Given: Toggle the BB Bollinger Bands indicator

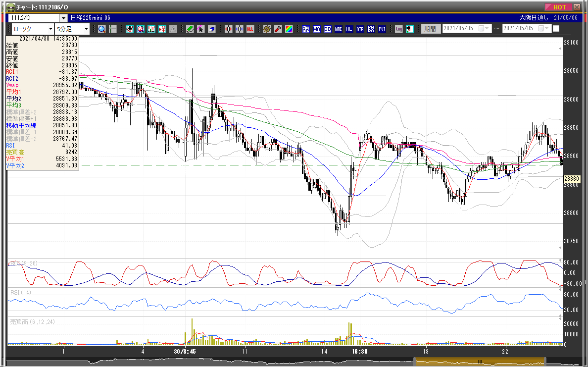Looking at the screenshot, I should point(327,29).
